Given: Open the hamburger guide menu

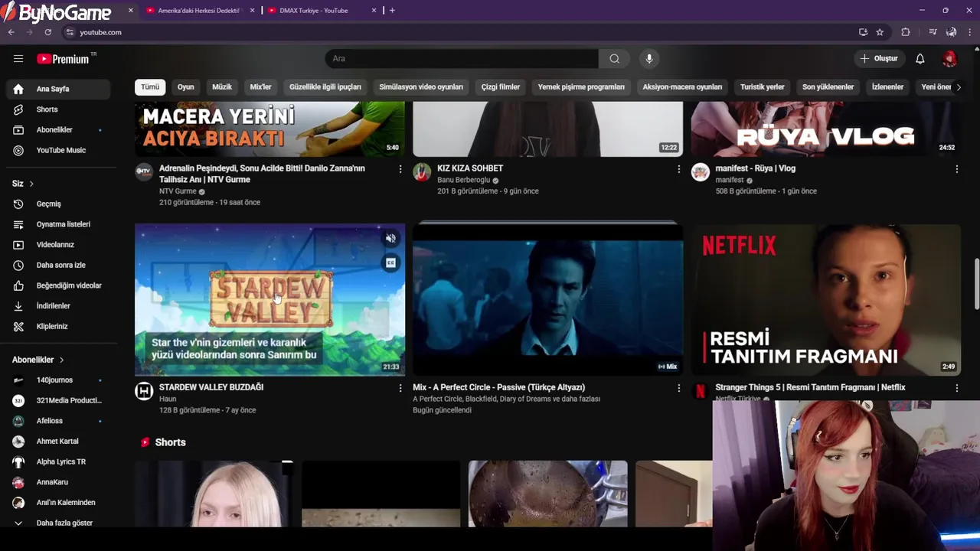Looking at the screenshot, I should click(18, 58).
